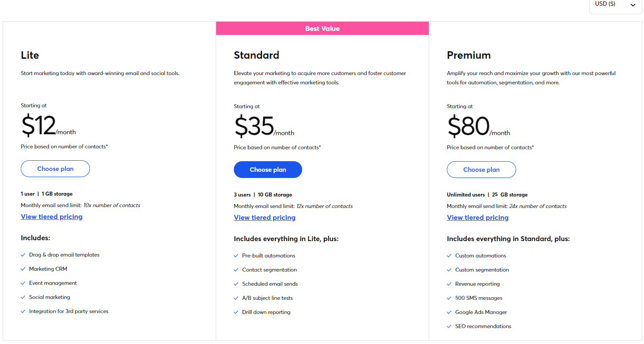This screenshot has height=344, width=644.
Task: Click the chevron arrow beside USD ($)
Action: click(x=633, y=5)
